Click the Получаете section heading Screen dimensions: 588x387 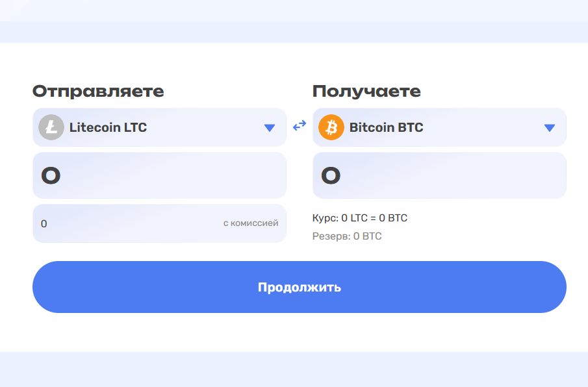pyautogui.click(x=366, y=91)
